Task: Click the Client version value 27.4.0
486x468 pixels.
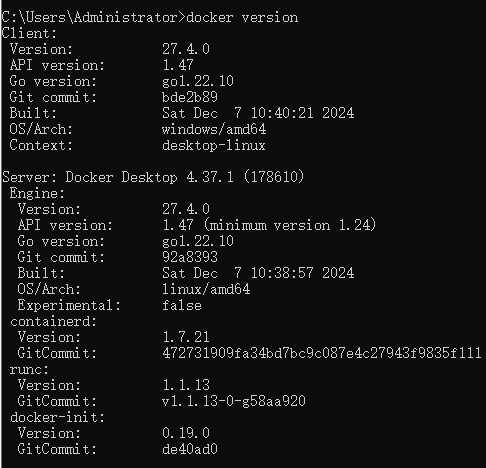Action: tap(186, 49)
